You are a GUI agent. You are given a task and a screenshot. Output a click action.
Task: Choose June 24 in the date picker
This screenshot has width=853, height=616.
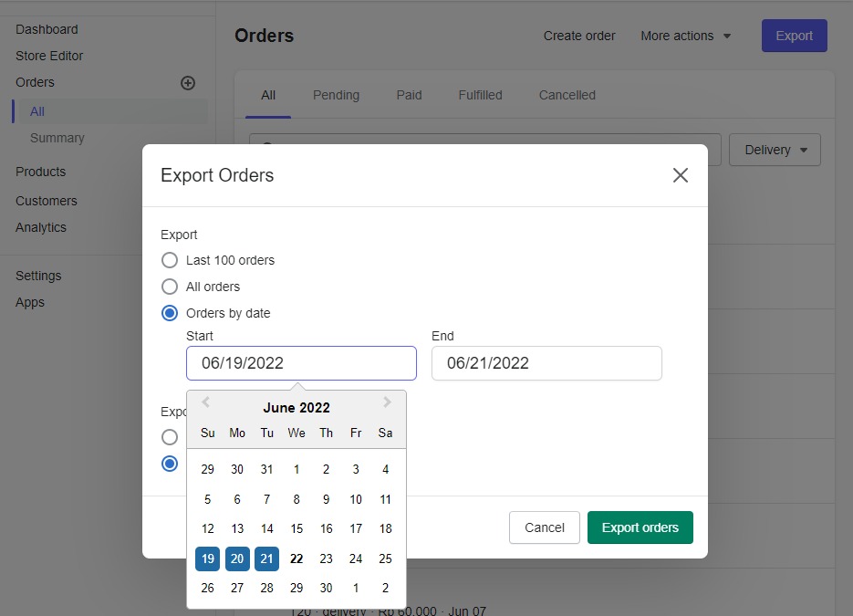click(x=356, y=559)
